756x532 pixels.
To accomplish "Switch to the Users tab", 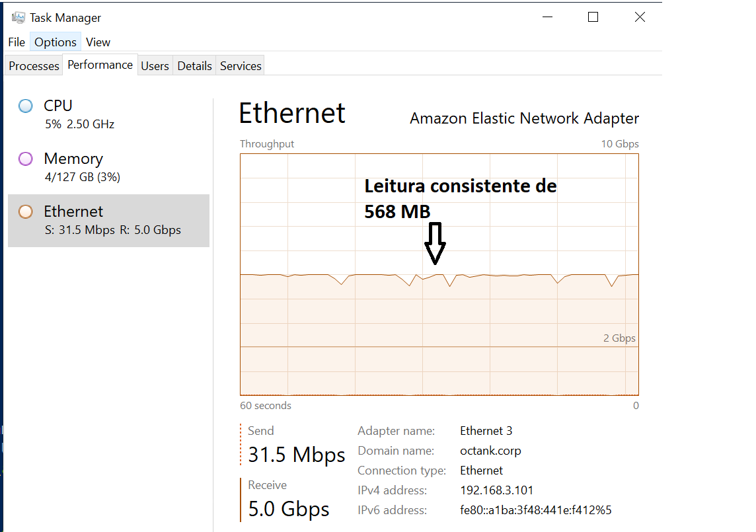I will (155, 65).
